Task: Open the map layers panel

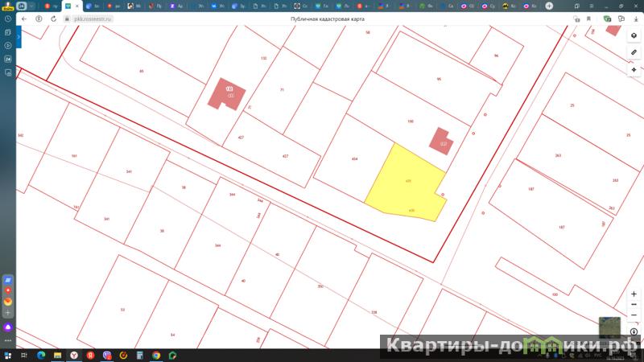Action: coord(634,36)
